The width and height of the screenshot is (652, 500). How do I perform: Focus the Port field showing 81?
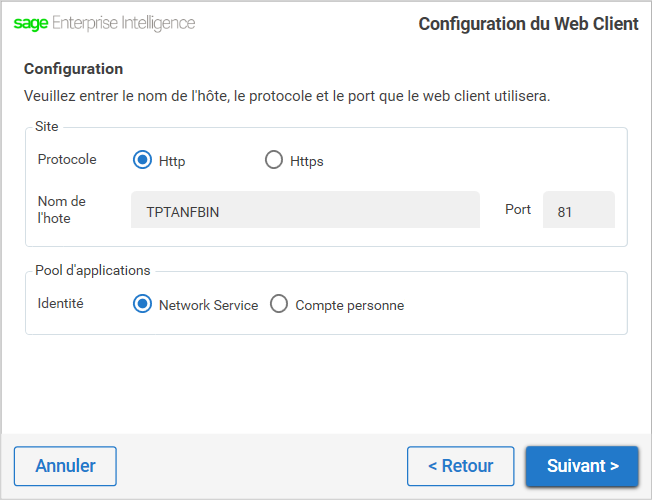coord(579,210)
